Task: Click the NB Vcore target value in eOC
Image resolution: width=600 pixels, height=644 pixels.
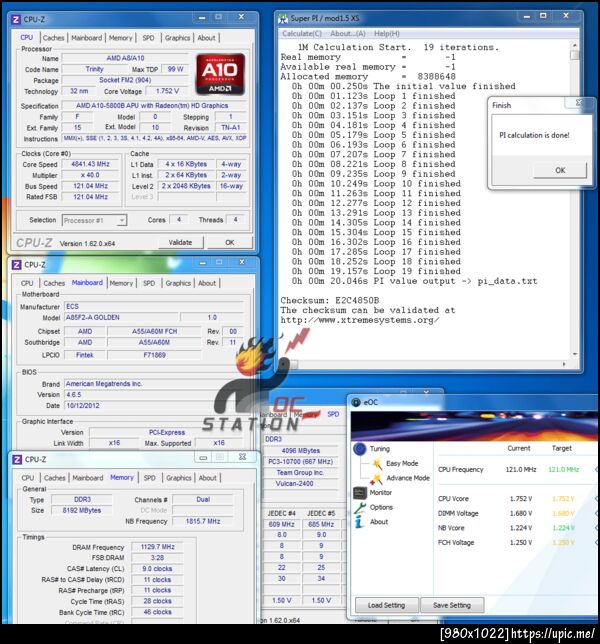Action: [x=563, y=528]
